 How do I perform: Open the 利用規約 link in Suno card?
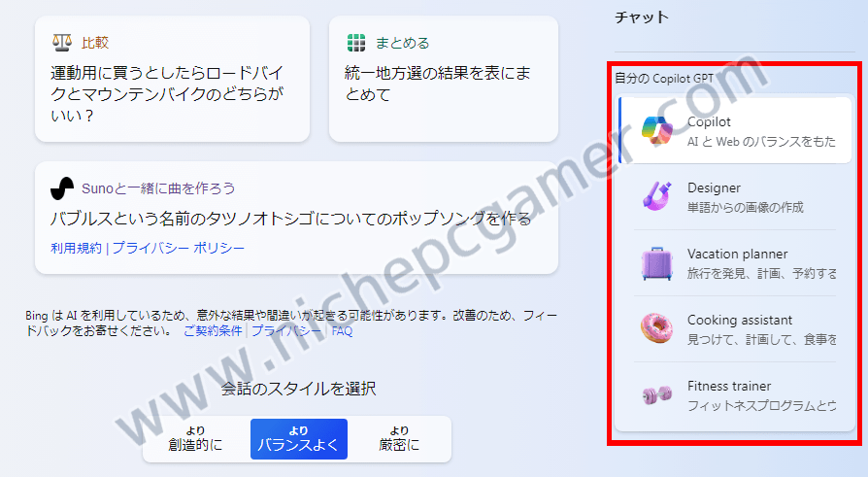(x=76, y=248)
